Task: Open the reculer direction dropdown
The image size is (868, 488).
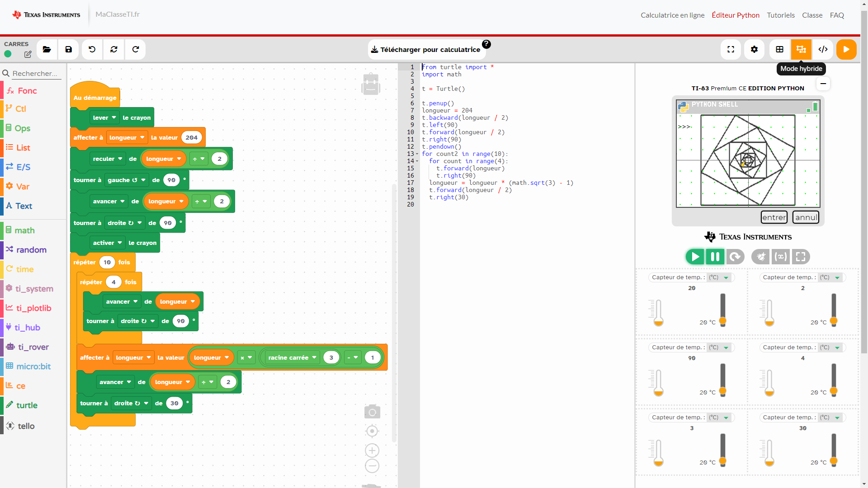Action: 108,159
